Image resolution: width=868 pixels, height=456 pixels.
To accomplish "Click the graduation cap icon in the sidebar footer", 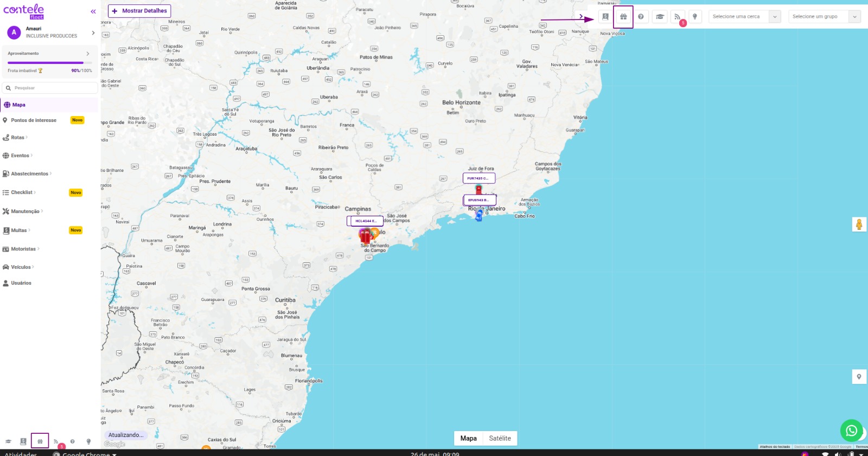I will [x=8, y=441].
